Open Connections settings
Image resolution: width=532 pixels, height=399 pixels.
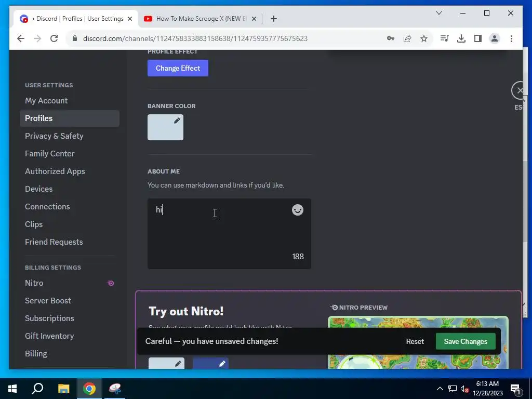coord(70,207)
